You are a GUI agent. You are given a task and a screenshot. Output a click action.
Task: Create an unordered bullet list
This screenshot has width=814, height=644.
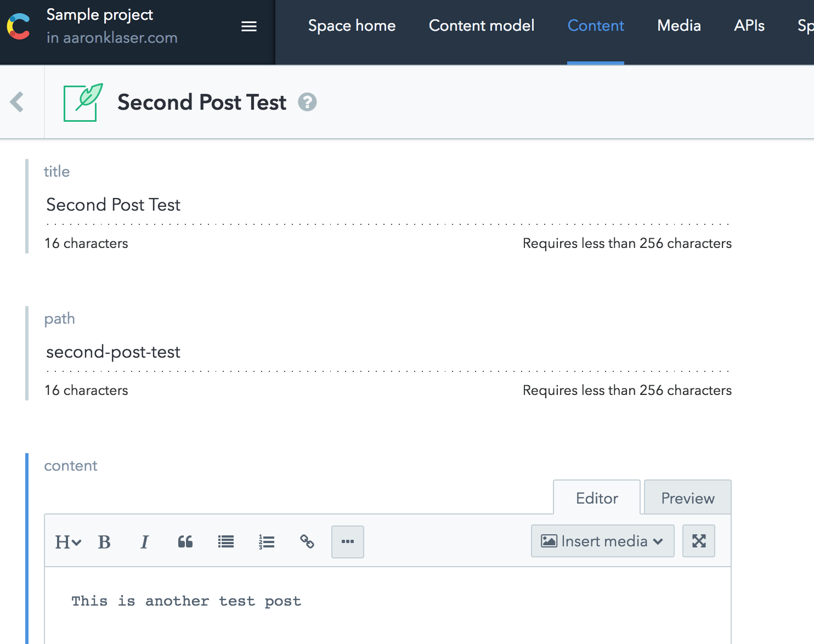point(226,542)
